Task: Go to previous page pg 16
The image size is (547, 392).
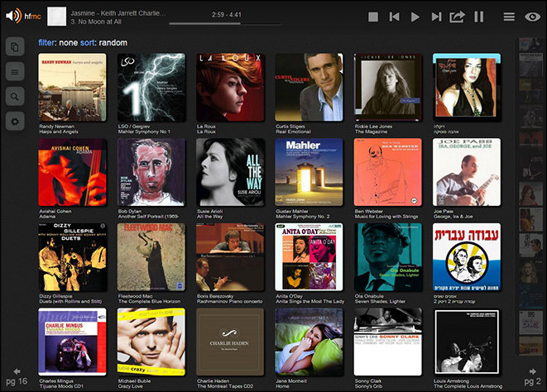Action: click(17, 377)
